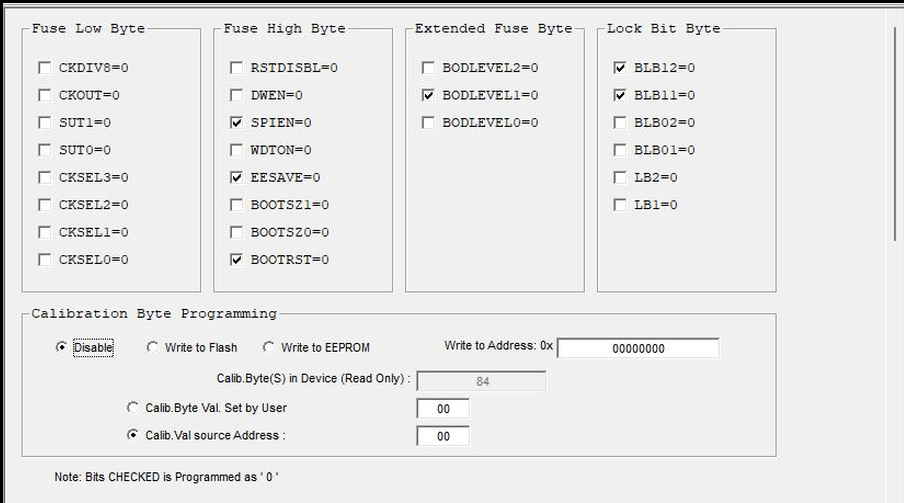Tick the CKSEL0=0 fuse bit

point(44,260)
